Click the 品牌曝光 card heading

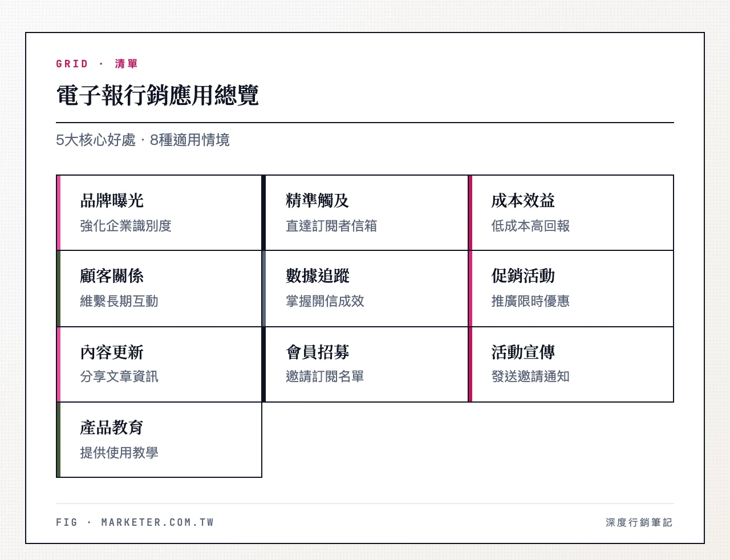click(x=112, y=201)
